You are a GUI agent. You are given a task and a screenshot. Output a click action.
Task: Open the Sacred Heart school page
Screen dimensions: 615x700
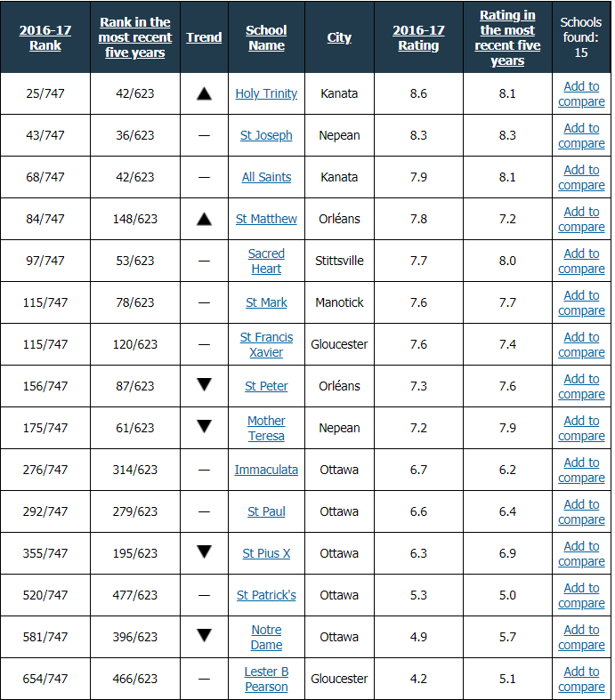(266, 261)
